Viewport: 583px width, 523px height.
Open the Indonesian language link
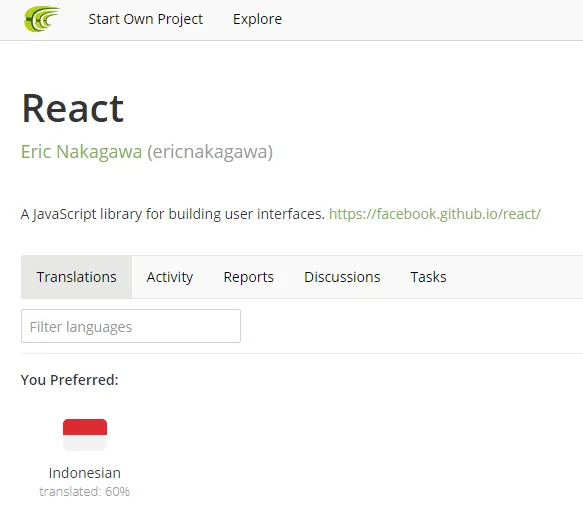coord(85,473)
